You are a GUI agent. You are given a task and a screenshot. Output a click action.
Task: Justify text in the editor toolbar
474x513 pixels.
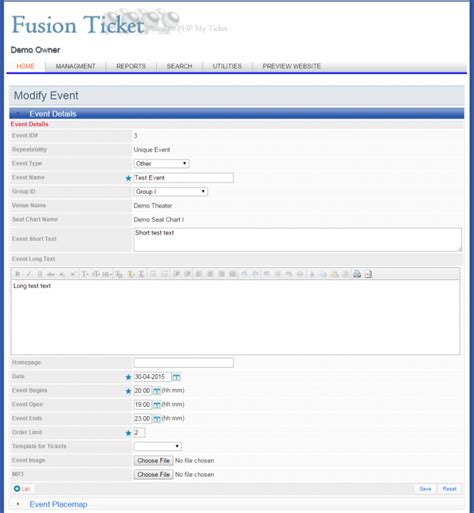[x=233, y=274]
